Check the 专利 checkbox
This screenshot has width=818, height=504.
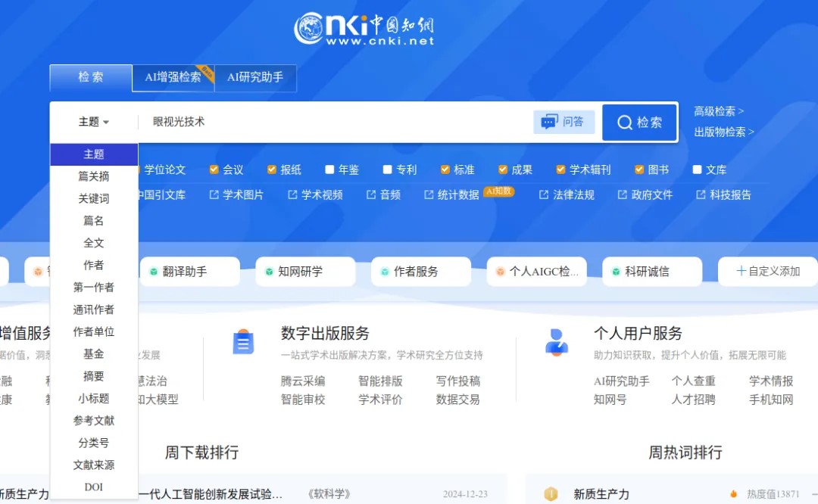coord(387,170)
